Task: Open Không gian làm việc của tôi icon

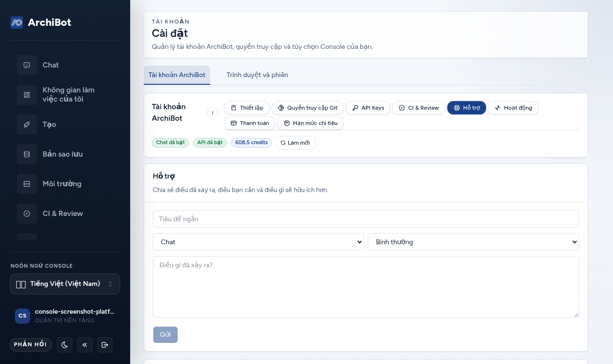Action: pyautogui.click(x=27, y=95)
